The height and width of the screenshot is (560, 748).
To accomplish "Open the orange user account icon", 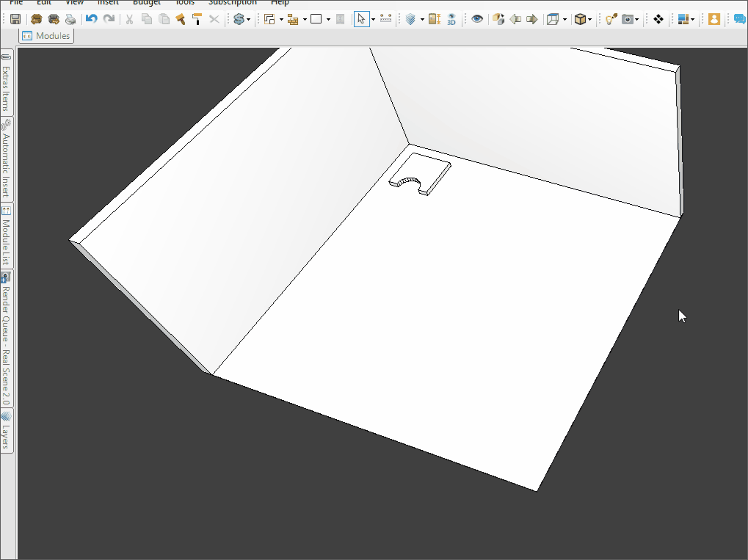I will click(x=714, y=19).
